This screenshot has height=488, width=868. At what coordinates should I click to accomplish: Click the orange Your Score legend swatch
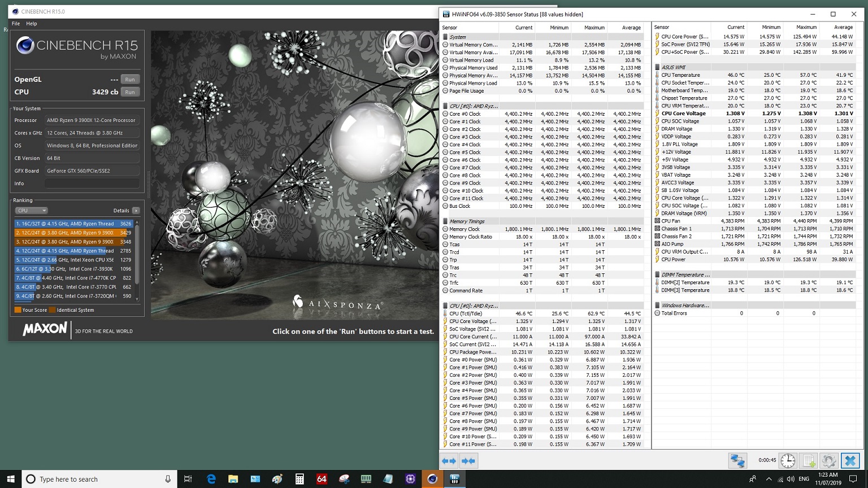coord(18,310)
